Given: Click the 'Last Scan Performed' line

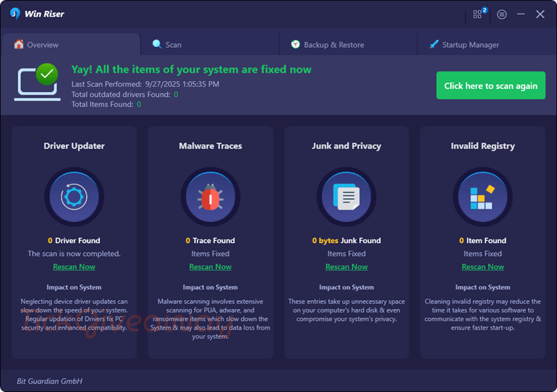Looking at the screenshot, I should click(145, 84).
